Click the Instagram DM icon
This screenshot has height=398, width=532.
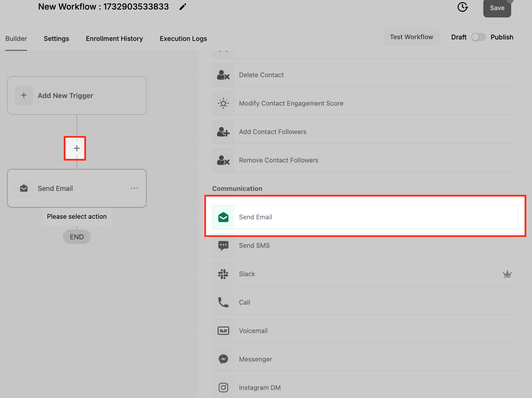coord(223,387)
